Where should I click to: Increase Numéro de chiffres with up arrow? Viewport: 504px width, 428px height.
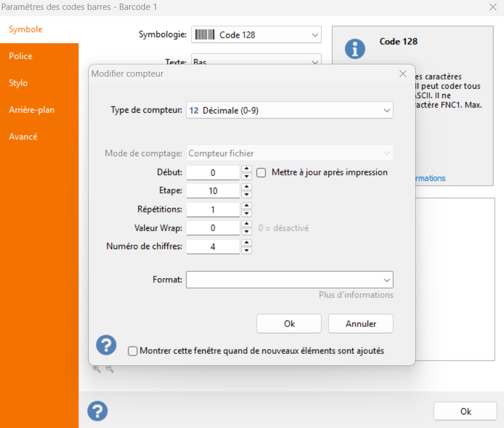247,243
